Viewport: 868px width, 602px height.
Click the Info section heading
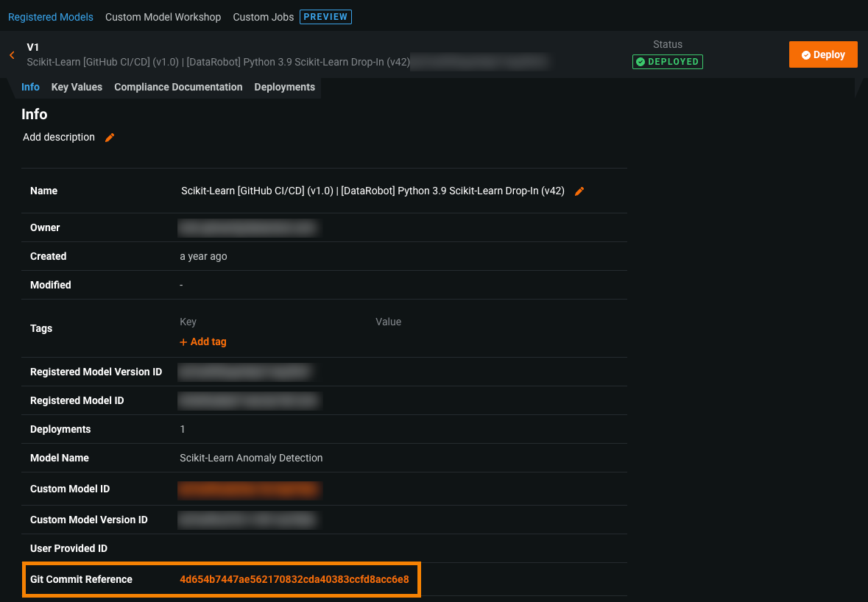coord(35,114)
